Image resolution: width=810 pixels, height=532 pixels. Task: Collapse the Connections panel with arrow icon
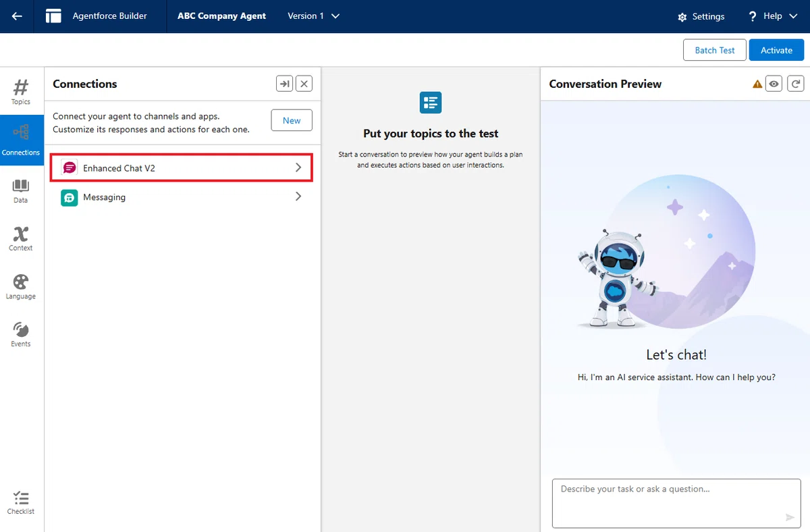pyautogui.click(x=284, y=84)
